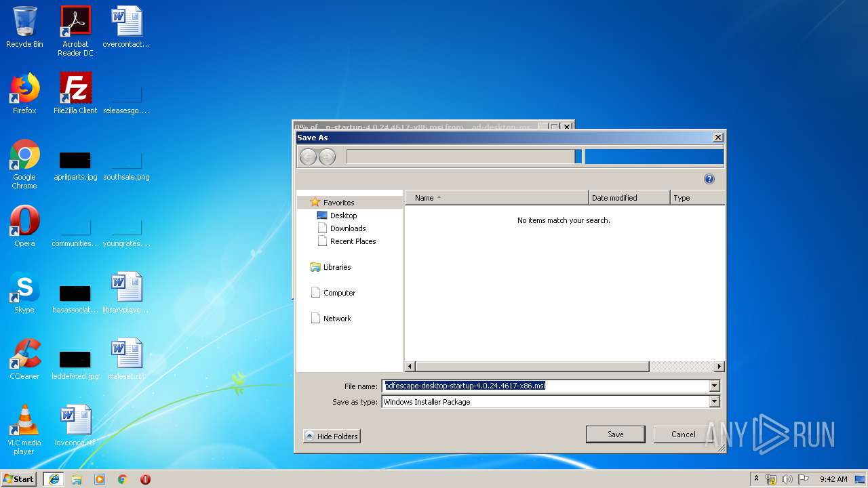Click the Opera taskbar icon
Screen dimensions: 868x488
pyautogui.click(x=145, y=479)
